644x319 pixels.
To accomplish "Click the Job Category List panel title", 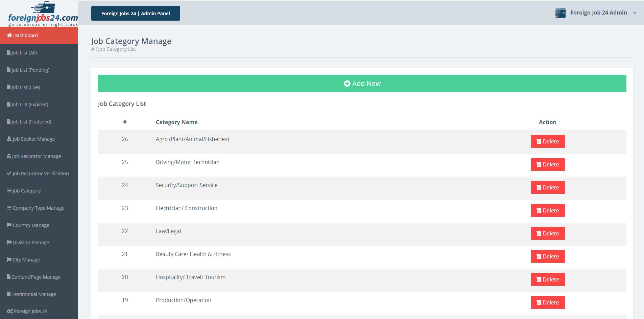I will [122, 104].
